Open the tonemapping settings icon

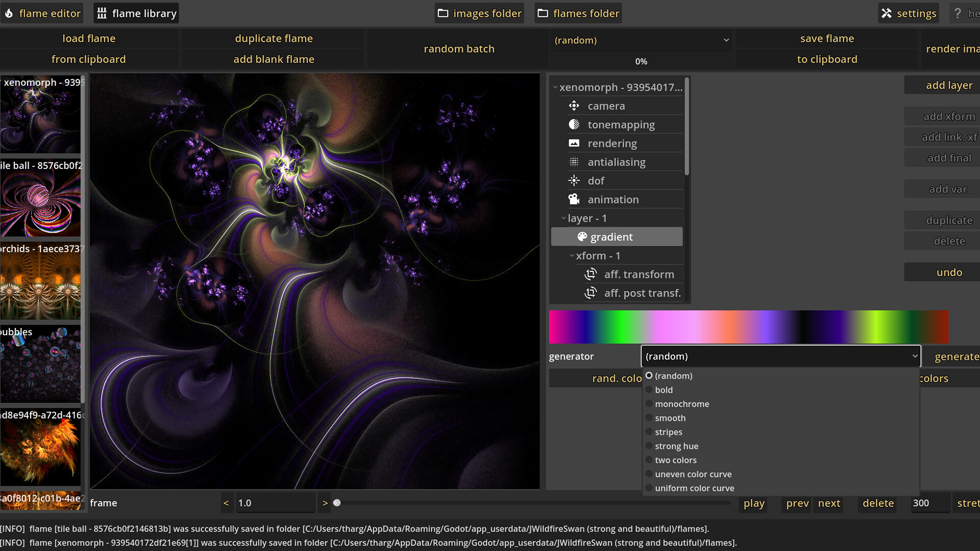pyautogui.click(x=574, y=124)
